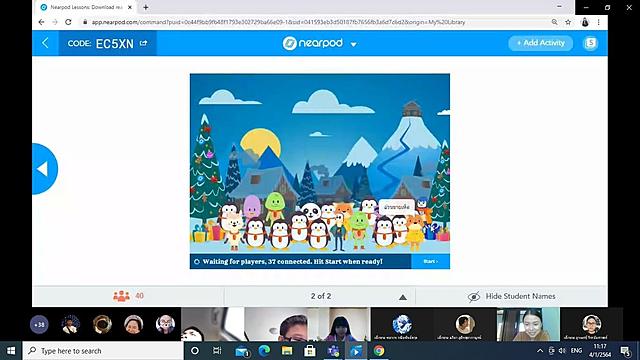The width and height of the screenshot is (640, 360).
Task: Open the notification center icon
Action: [x=625, y=351]
